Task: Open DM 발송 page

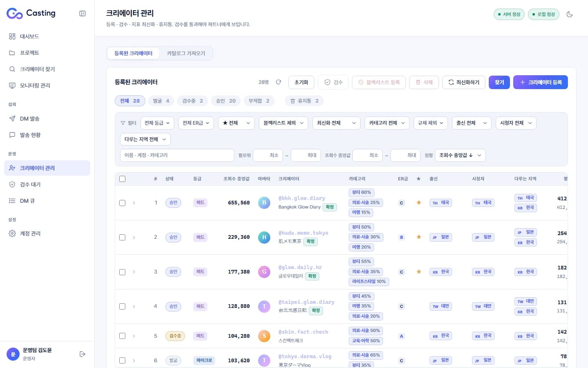Action: pos(47,119)
